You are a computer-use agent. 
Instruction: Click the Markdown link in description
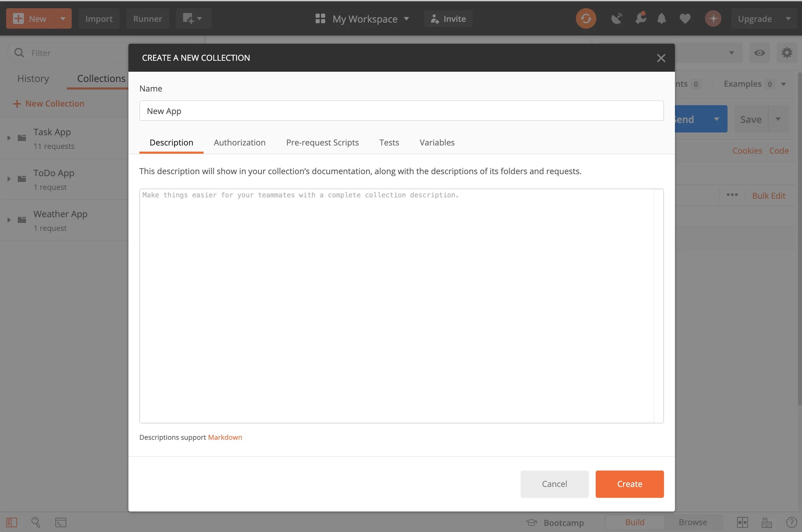coord(224,437)
